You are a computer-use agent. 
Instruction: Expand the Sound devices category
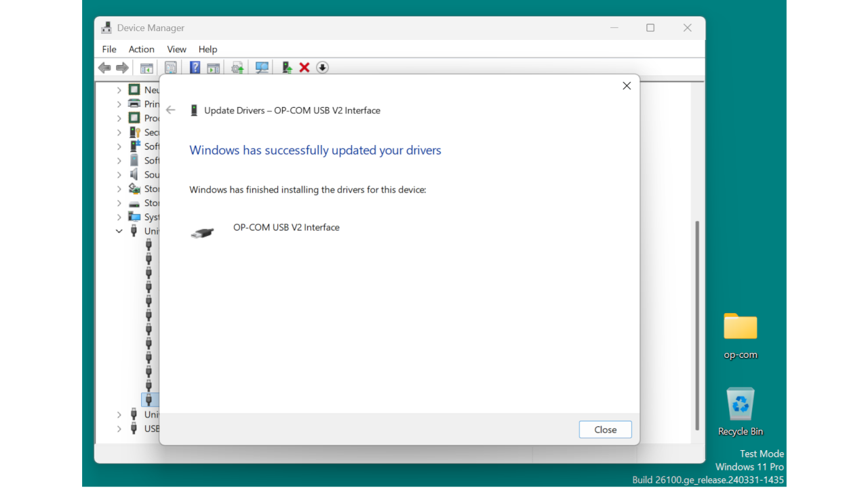(119, 174)
